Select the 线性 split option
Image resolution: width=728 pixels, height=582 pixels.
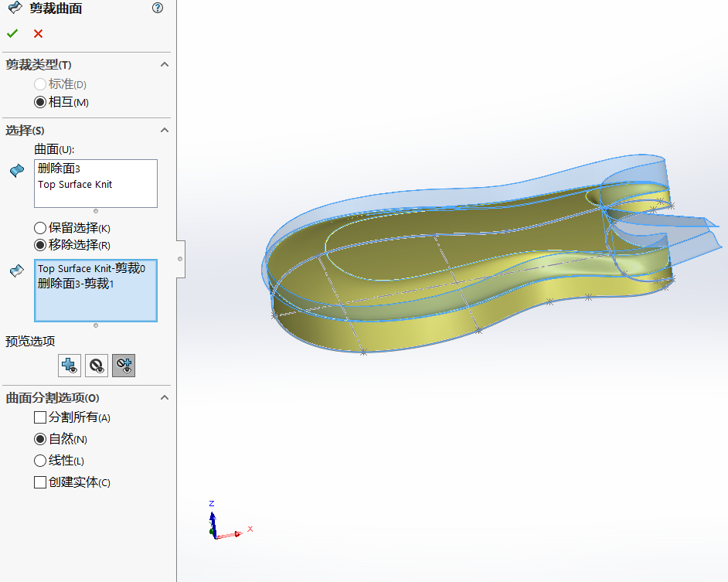[x=40, y=461]
